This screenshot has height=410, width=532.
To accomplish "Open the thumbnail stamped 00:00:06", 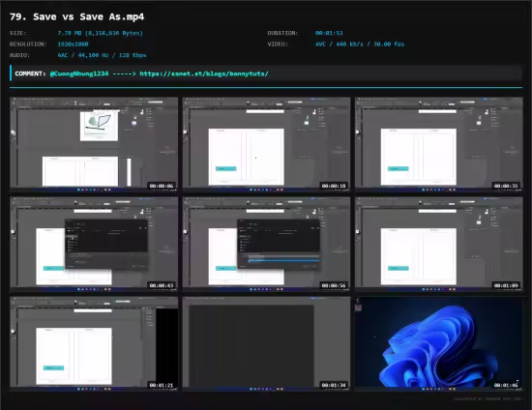I will tap(94, 144).
